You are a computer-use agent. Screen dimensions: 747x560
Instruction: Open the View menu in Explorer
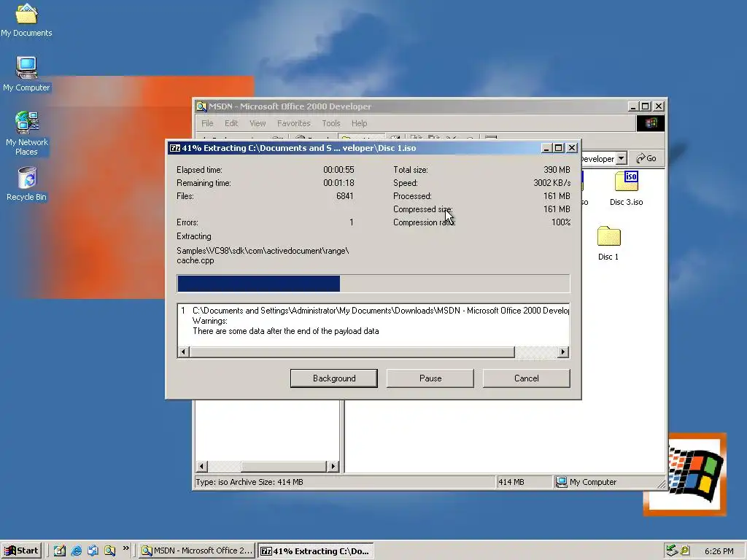(x=258, y=123)
